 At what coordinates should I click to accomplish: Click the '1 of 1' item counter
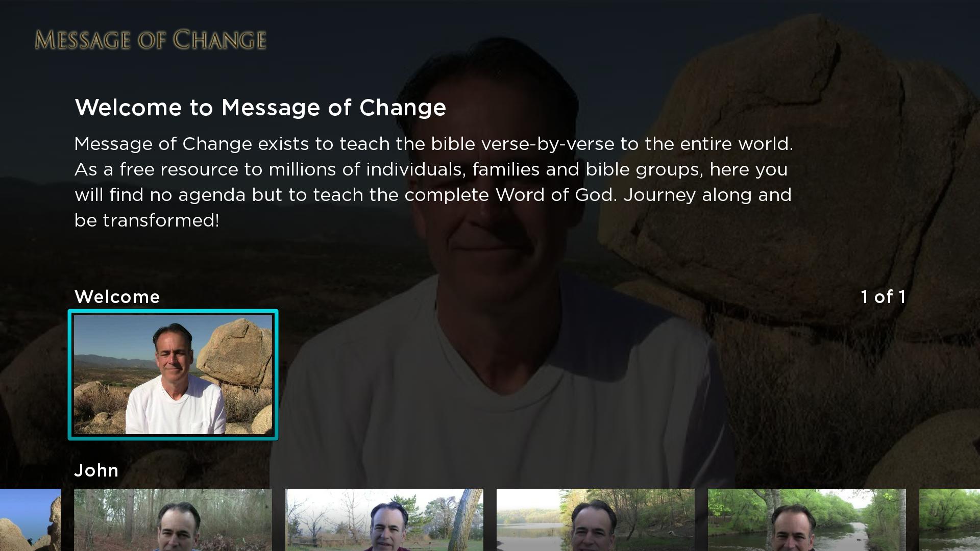click(x=883, y=297)
